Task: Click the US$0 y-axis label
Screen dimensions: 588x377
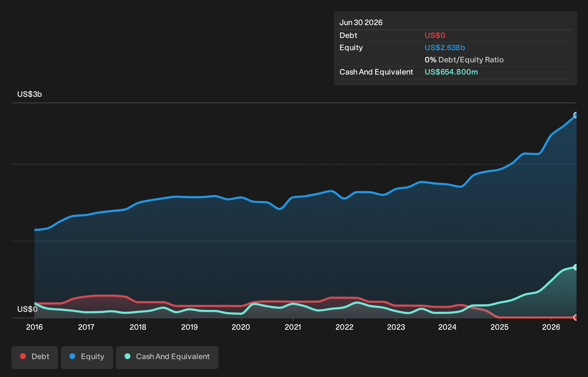Action: coord(27,309)
